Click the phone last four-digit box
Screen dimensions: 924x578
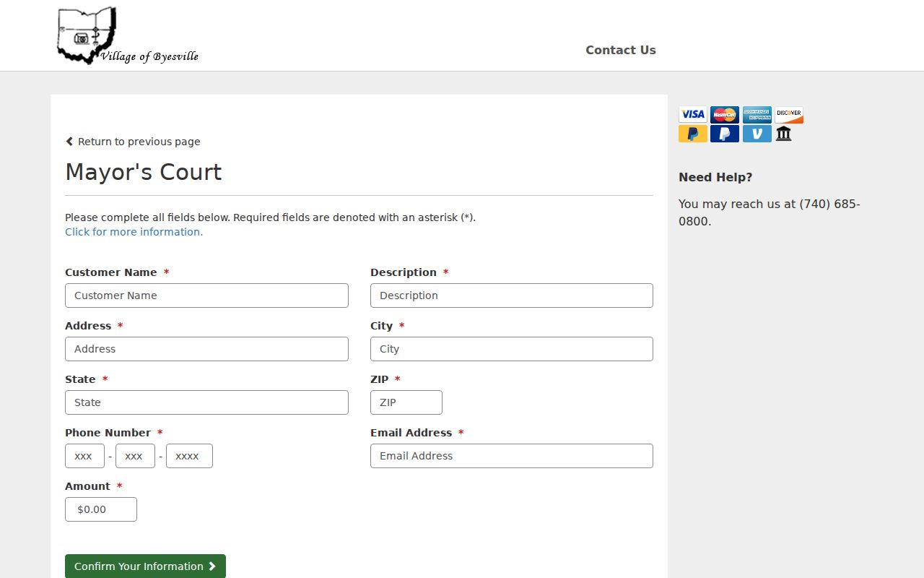[189, 456]
